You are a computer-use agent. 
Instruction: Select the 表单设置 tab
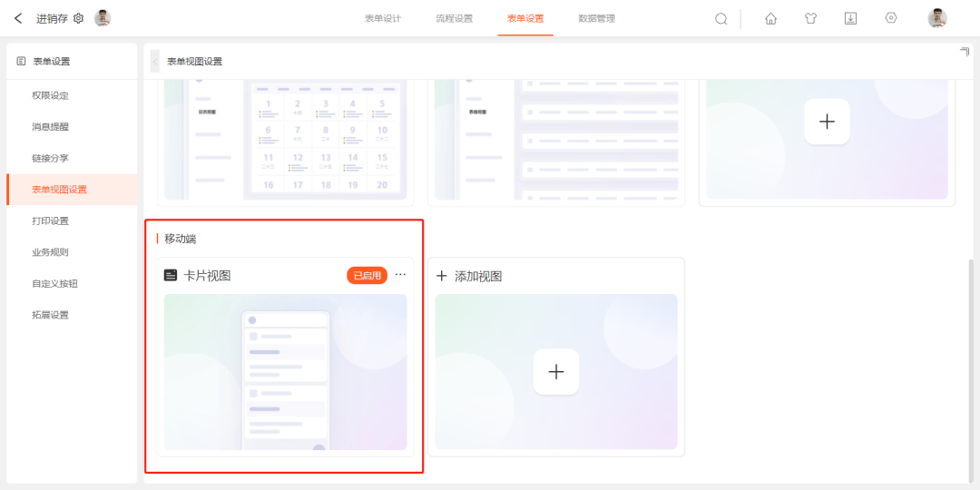pos(525,19)
